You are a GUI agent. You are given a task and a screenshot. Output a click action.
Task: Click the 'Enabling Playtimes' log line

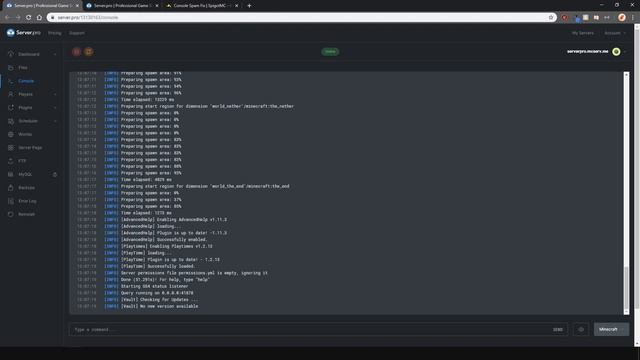167,246
